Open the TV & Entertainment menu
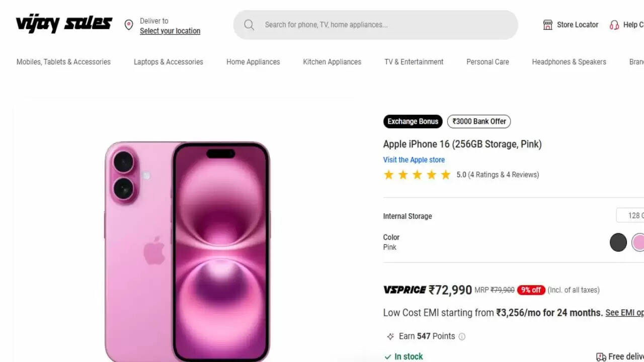Screen dimensions: 644x362 414,62
